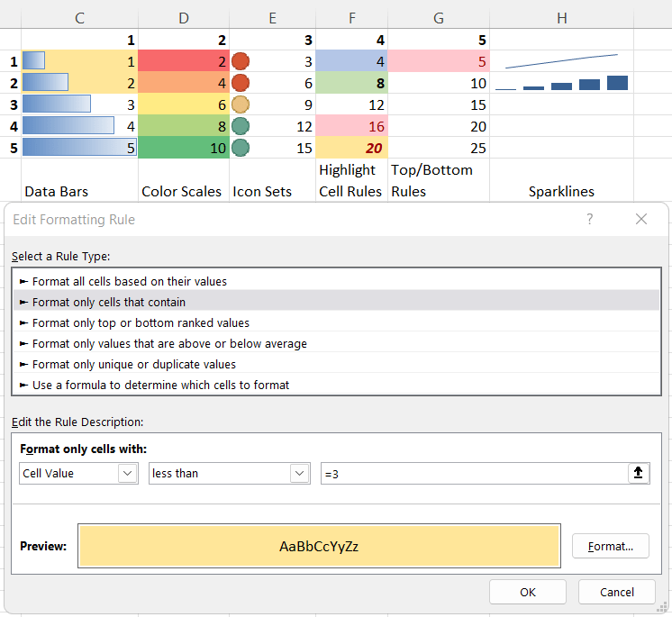
Task: Click the red icon next to value 6
Action: pos(241,83)
